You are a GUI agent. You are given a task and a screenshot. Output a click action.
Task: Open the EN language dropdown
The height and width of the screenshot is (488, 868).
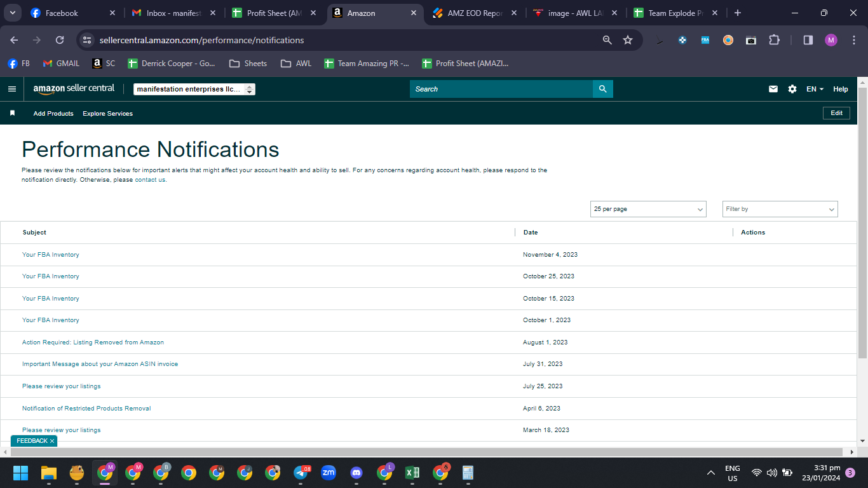coord(815,89)
